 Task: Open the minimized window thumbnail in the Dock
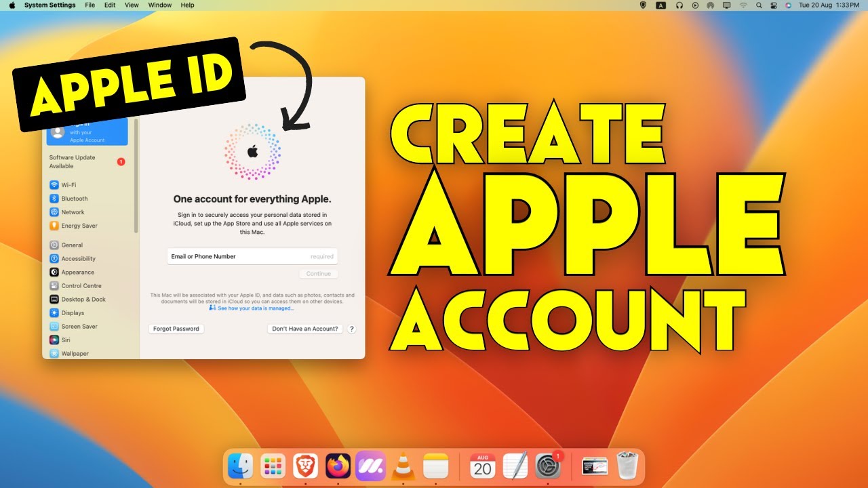(595, 466)
